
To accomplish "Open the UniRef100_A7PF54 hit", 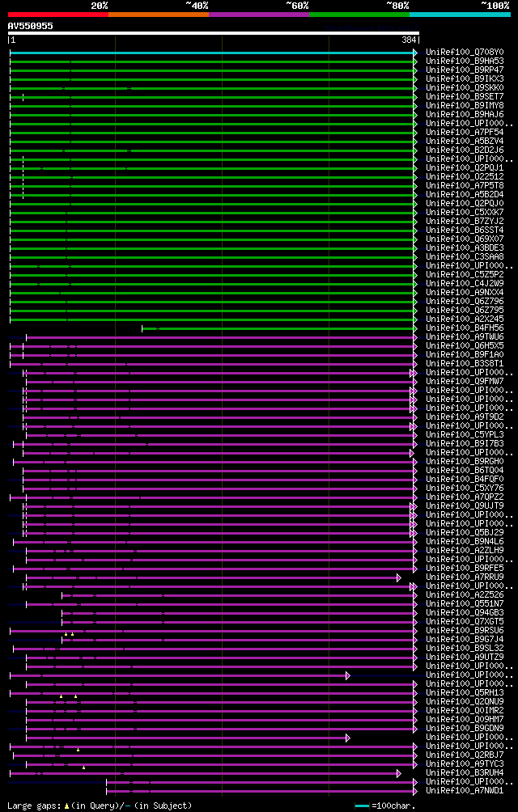I will click(x=465, y=133).
